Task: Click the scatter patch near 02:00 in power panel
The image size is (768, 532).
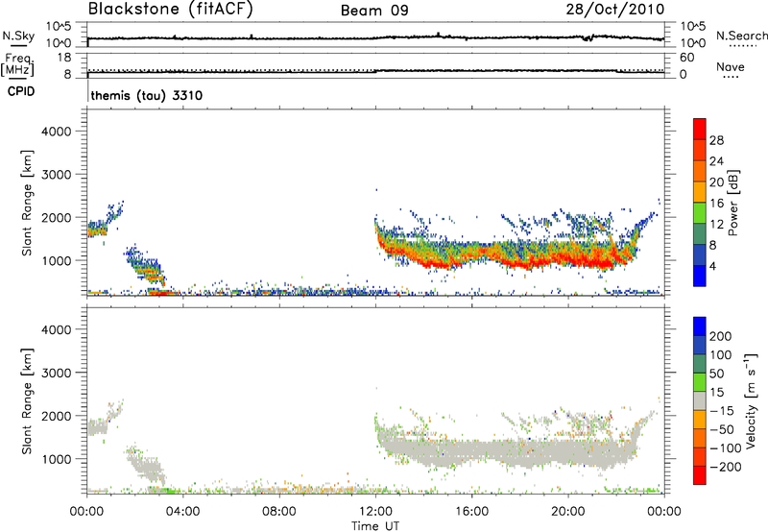Action: 146,265
